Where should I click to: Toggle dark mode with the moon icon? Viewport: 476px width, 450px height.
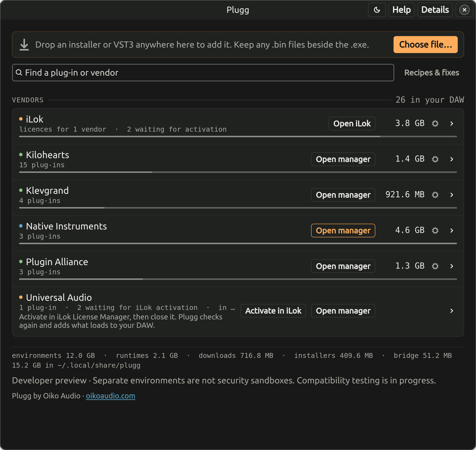coord(377,10)
